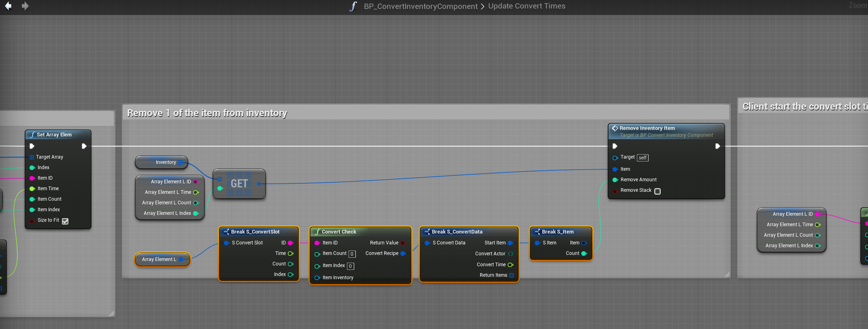Click the Return Value boolean pin
868x329 pixels.
point(403,243)
